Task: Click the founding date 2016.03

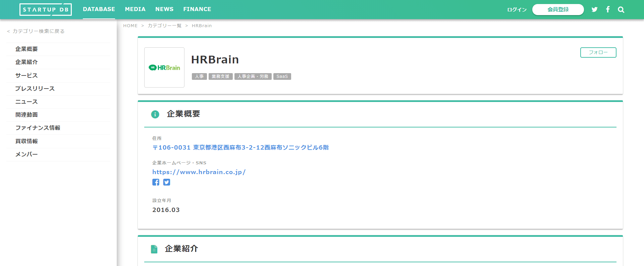Action: point(166,210)
